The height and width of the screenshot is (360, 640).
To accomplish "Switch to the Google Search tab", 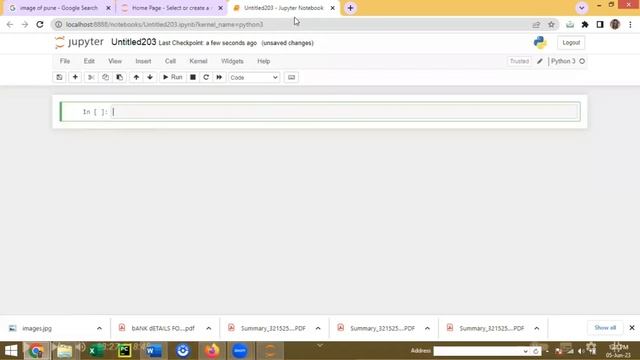I will pyautogui.click(x=60, y=8).
